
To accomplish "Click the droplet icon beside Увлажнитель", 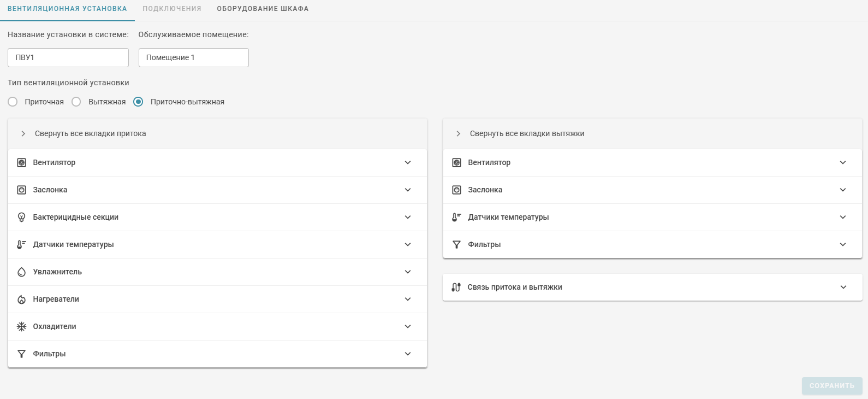I will coord(21,272).
